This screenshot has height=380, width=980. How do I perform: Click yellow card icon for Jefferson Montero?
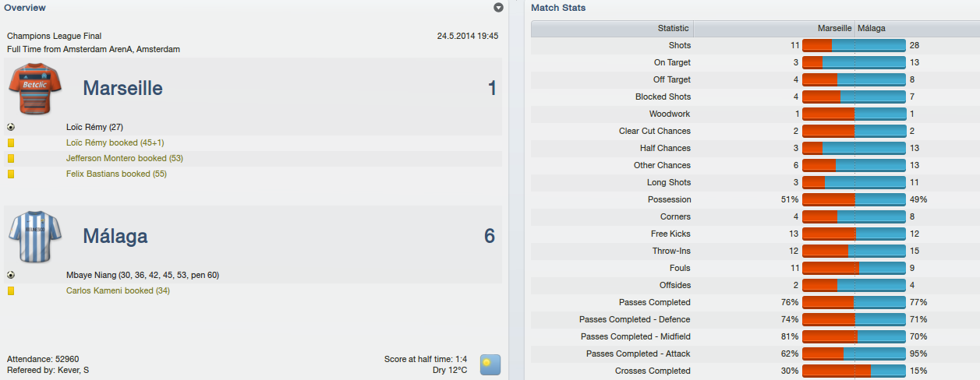pyautogui.click(x=11, y=158)
